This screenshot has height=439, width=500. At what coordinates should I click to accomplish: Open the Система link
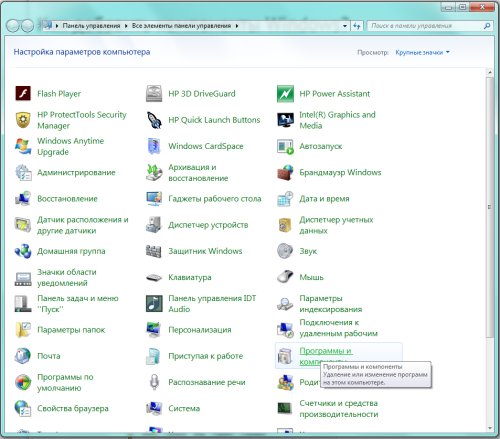click(184, 408)
